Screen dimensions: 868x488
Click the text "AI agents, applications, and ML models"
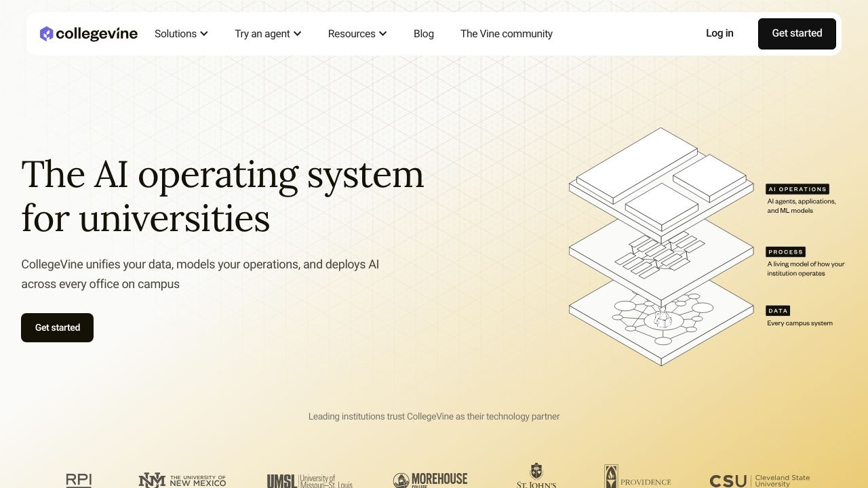pos(802,206)
